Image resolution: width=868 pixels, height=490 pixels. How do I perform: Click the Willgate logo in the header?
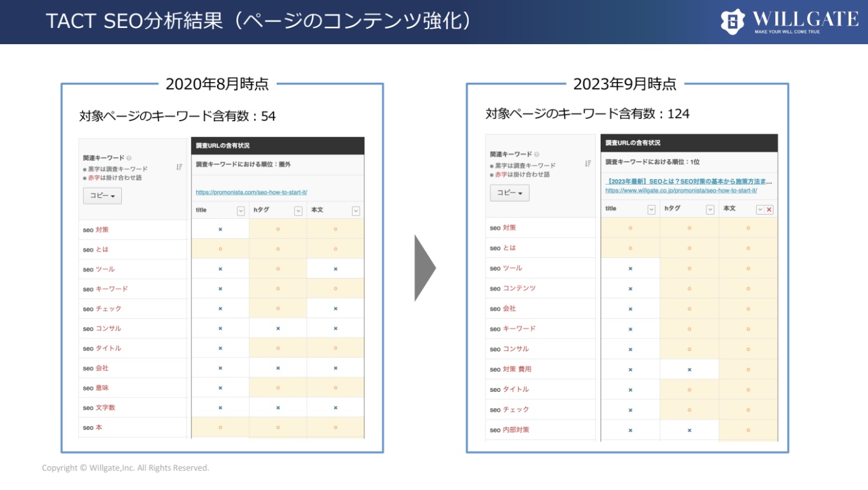[x=790, y=22]
